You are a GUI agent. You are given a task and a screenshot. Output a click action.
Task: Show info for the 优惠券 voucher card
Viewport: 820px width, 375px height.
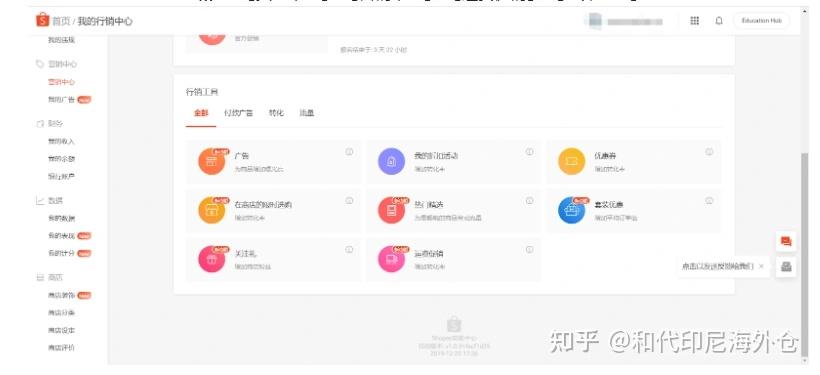[x=709, y=152]
